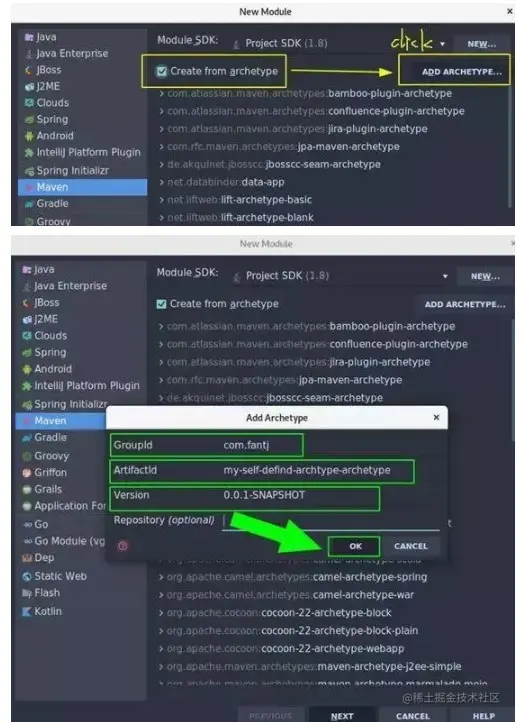Click the help question-mark icon in Add Archetype dialog
Viewport: 518px width, 722px height.
tap(123, 546)
